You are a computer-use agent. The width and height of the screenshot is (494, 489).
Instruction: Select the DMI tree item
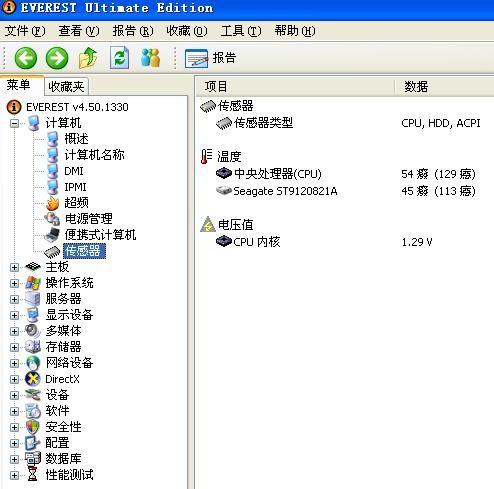[74, 171]
